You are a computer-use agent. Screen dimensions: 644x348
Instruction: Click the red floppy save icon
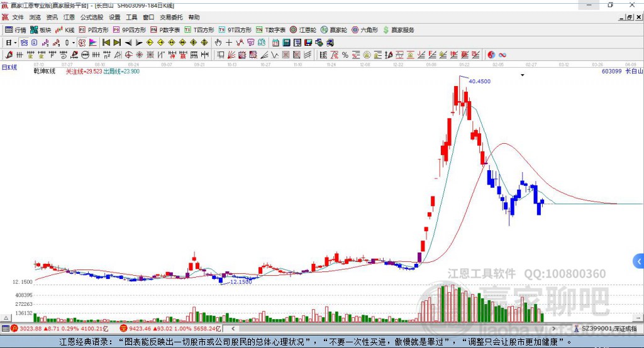[308, 43]
